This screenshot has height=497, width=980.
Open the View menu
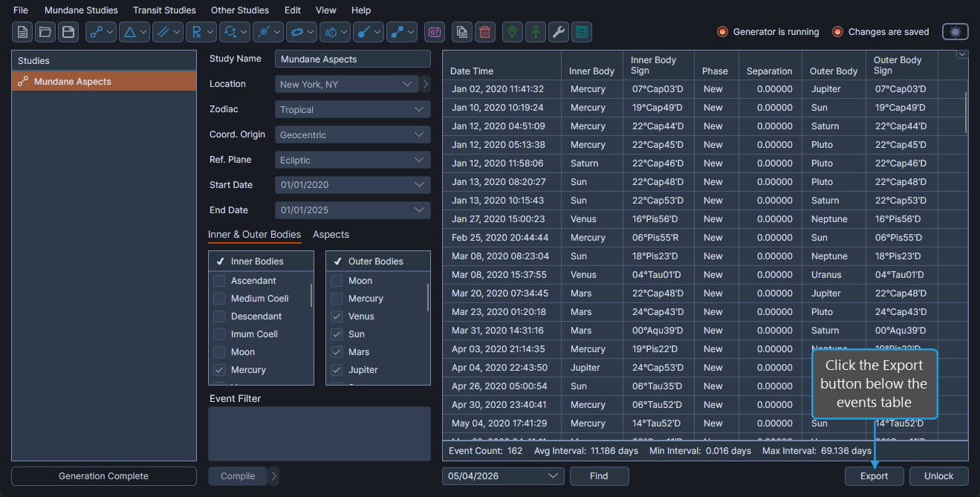(325, 10)
